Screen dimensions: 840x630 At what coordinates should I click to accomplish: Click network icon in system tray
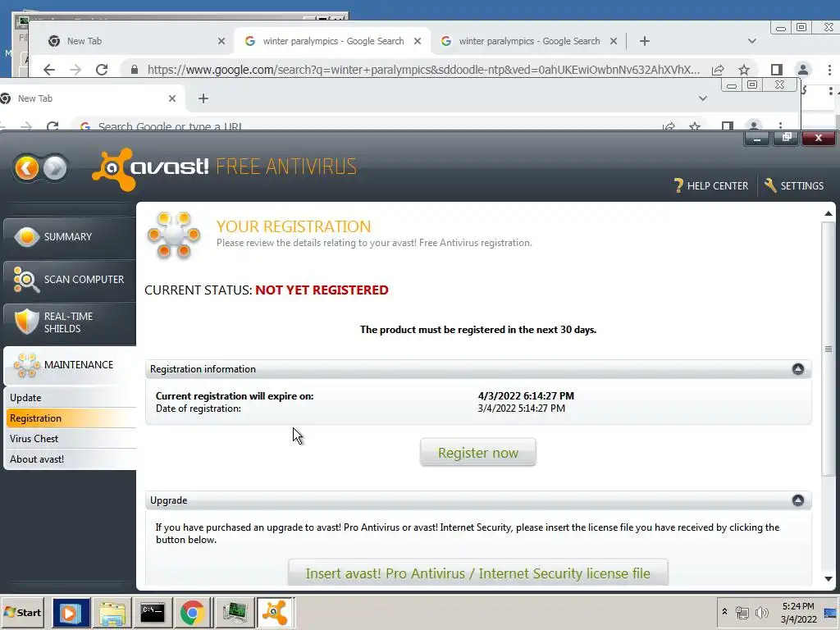coord(742,612)
